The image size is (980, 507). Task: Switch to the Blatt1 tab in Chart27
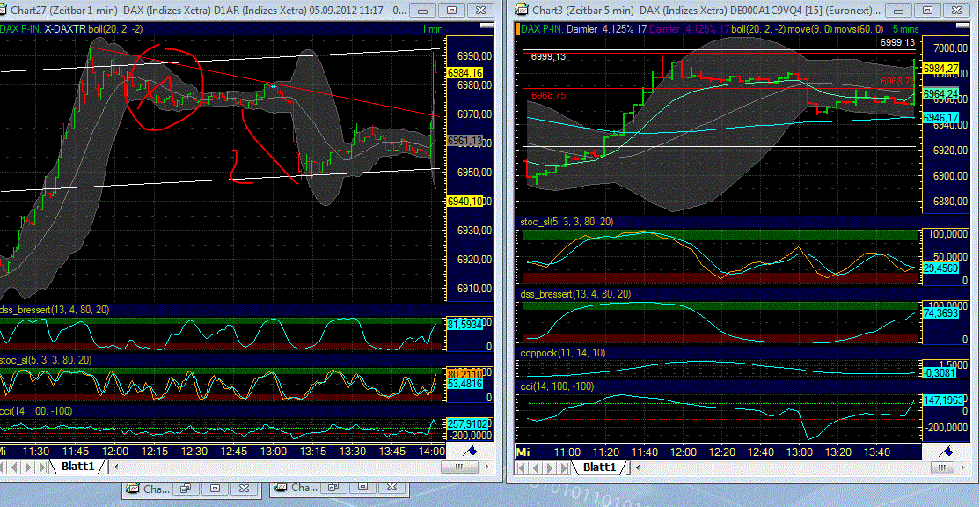click(79, 466)
